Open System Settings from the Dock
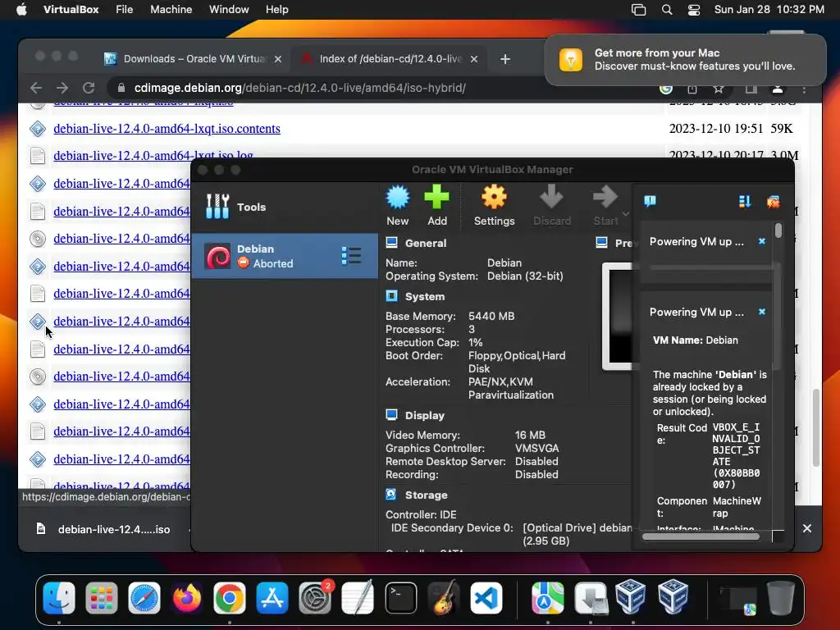The height and width of the screenshot is (630, 840). click(x=315, y=598)
